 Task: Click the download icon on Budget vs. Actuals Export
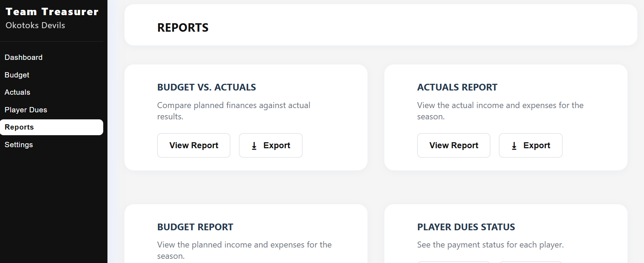tap(254, 145)
